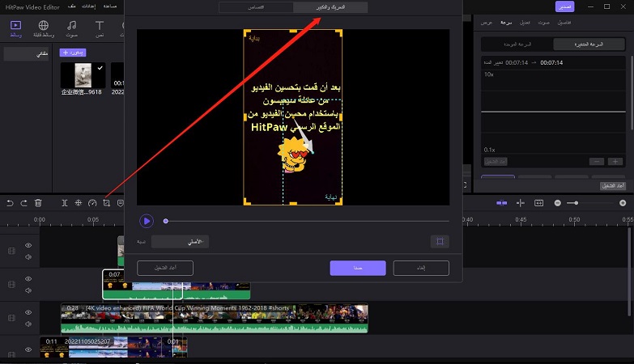Zoom out the timeline with minus icon
The height and width of the screenshot is (364, 634).
tap(558, 203)
